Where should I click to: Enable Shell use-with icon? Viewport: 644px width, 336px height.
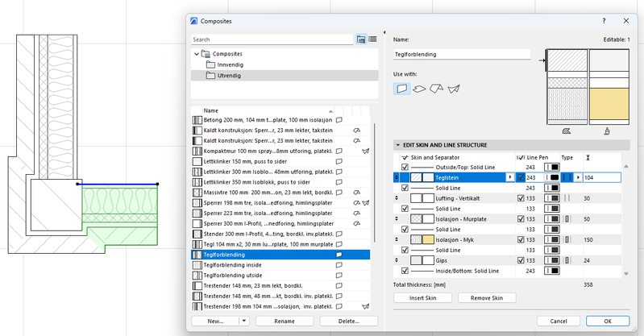[x=454, y=89]
